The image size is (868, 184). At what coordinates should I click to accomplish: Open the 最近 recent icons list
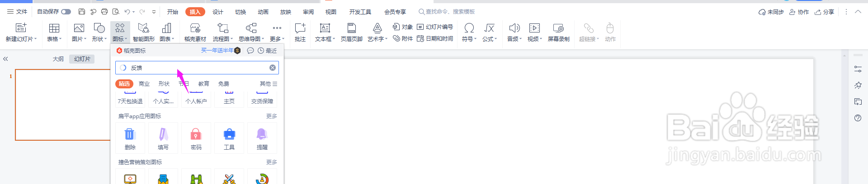[x=267, y=51]
